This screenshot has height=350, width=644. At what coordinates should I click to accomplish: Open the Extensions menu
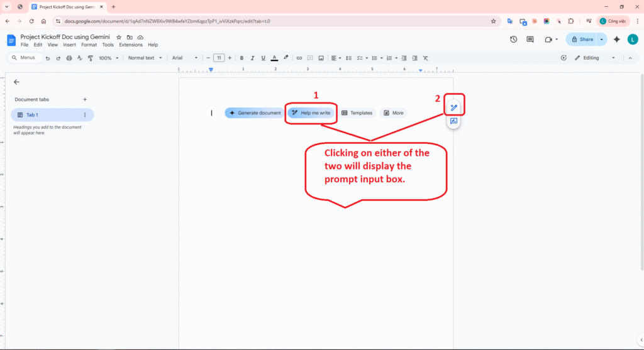coord(131,45)
